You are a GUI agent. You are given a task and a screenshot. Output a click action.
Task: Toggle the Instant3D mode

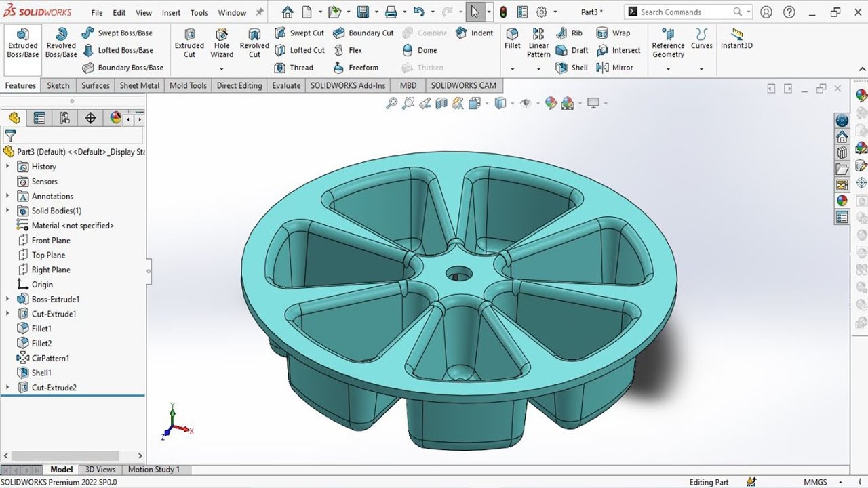coord(736,39)
